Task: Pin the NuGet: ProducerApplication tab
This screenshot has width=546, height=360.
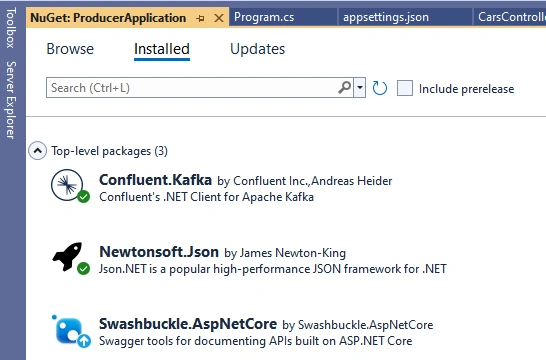Action: (x=200, y=18)
